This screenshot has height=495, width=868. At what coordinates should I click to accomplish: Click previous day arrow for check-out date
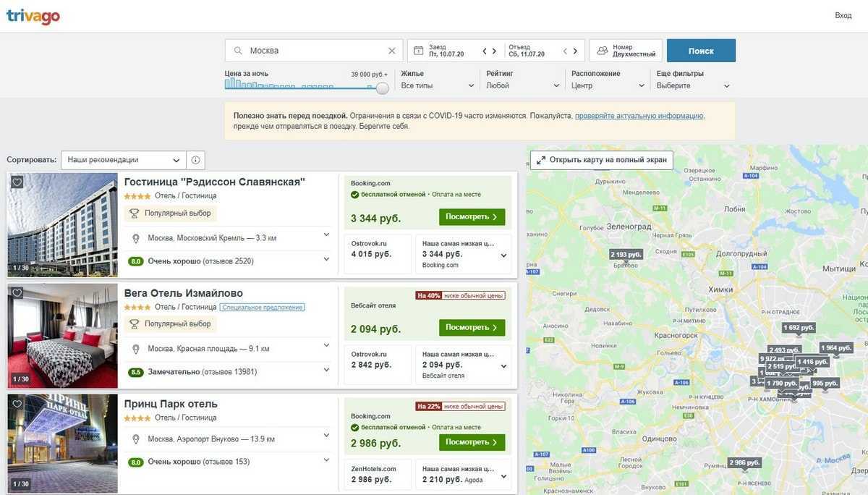click(x=564, y=51)
